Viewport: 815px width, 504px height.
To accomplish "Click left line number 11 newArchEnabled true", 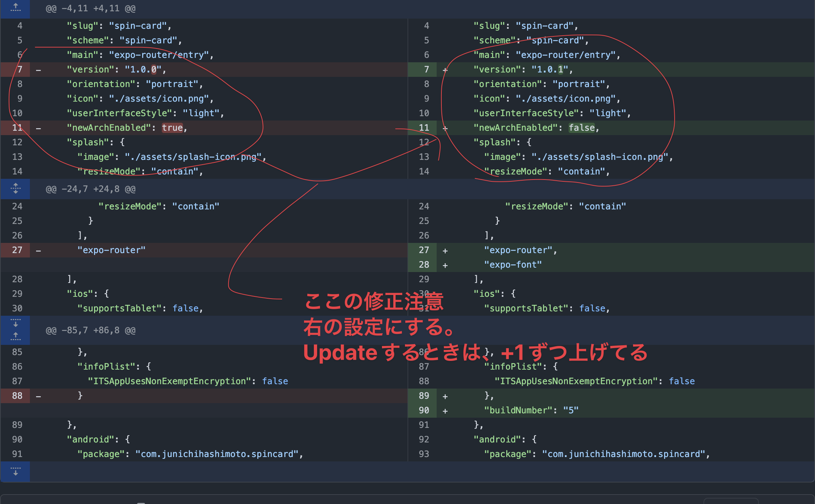I will pyautogui.click(x=17, y=127).
